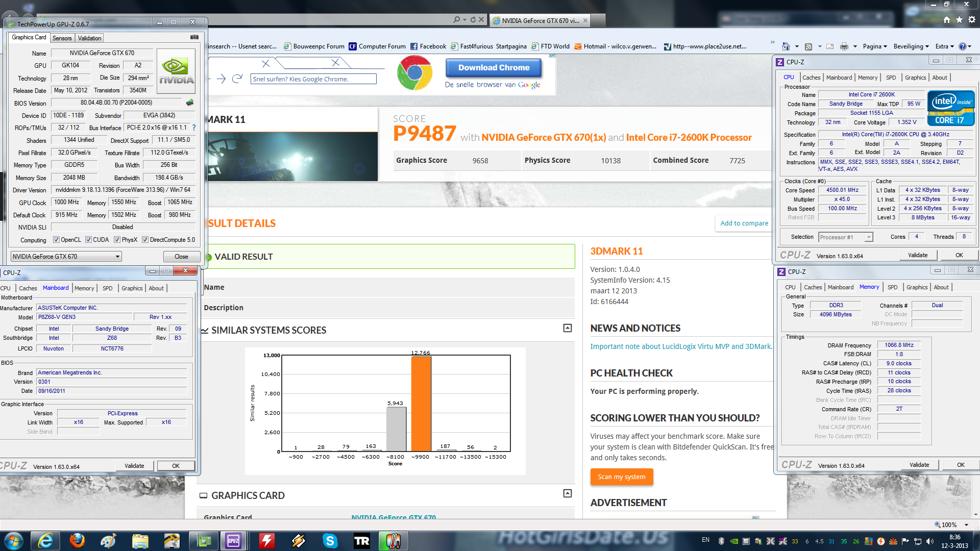This screenshot has height=551, width=980.
Task: Click the Windows Start orb
Action: click(x=14, y=541)
